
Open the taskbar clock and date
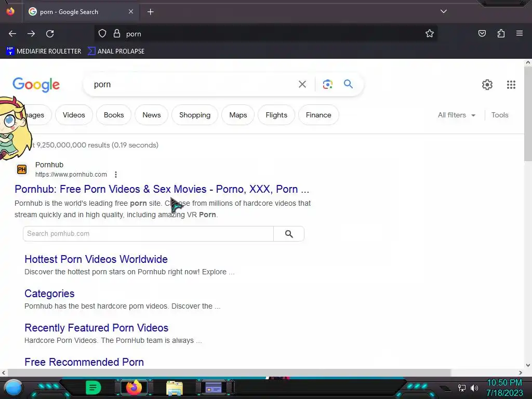[504, 388]
